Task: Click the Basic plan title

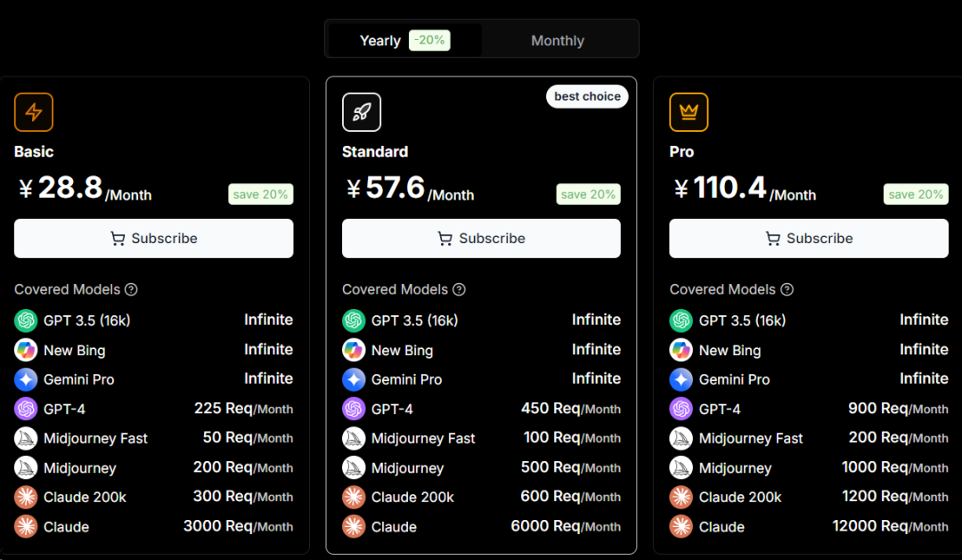Action: [x=34, y=151]
